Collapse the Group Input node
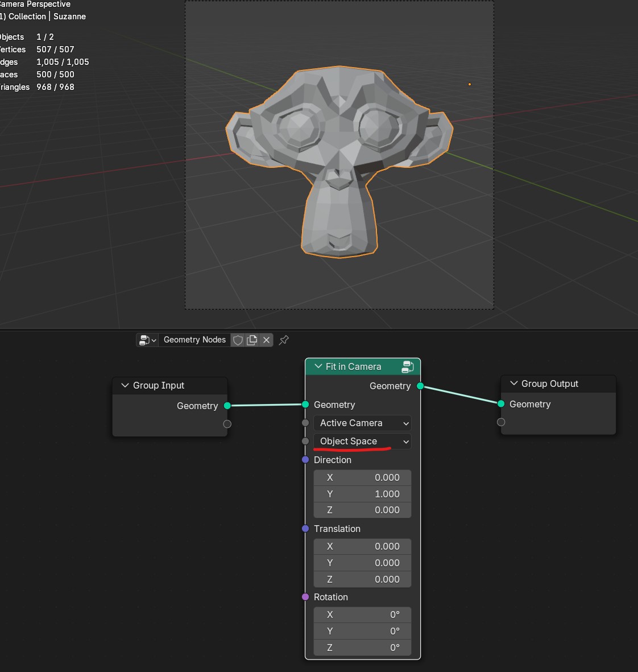Image resolution: width=638 pixels, height=672 pixels. (x=125, y=385)
